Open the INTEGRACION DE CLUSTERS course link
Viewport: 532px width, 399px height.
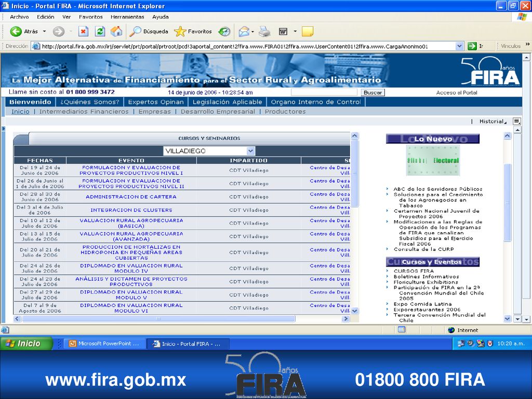[131, 210]
